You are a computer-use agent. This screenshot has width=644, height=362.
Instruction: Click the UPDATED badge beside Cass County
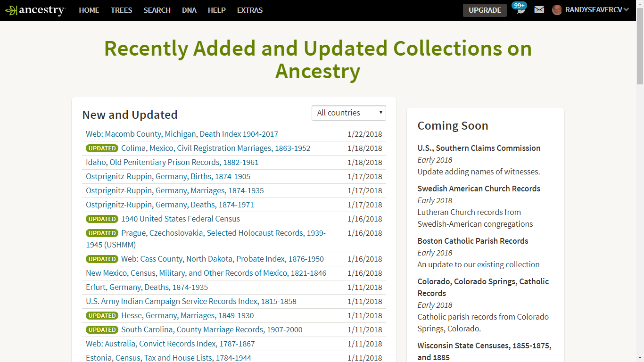(x=102, y=259)
